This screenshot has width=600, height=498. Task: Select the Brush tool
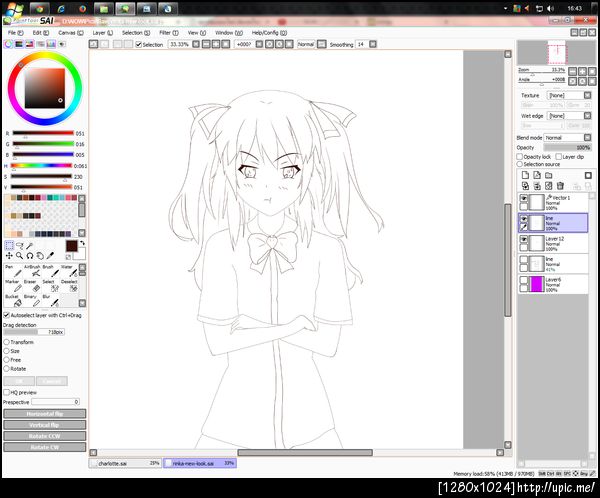click(51, 271)
